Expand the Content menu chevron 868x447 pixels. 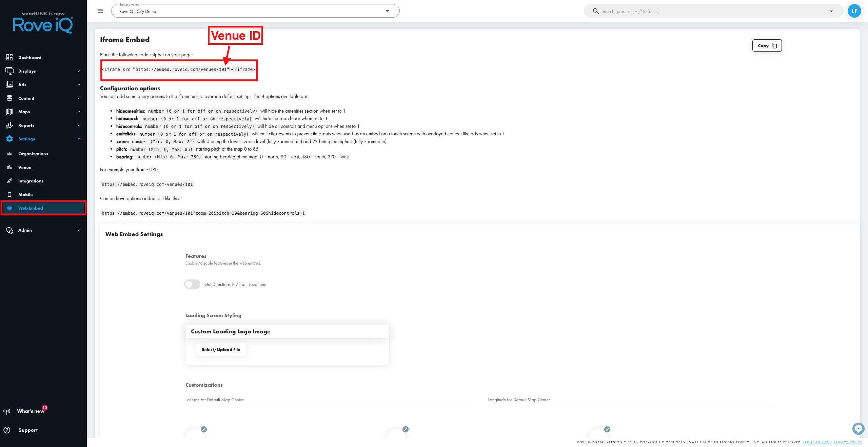click(79, 98)
